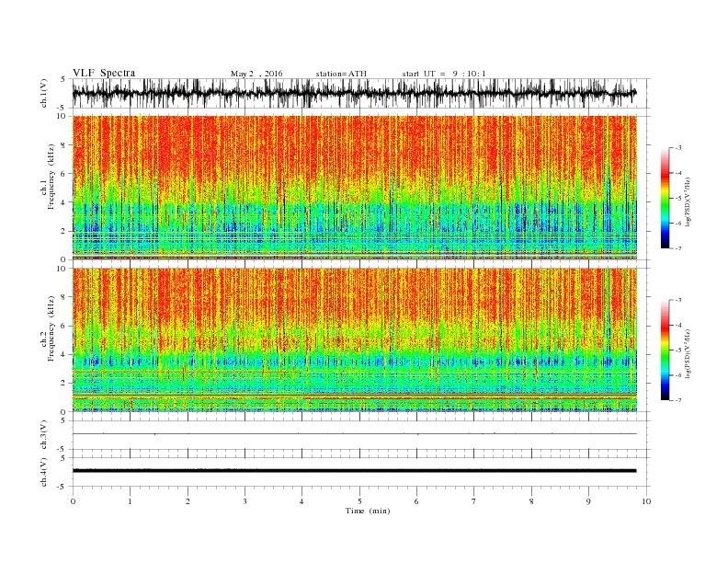The width and height of the screenshot is (728, 563).
Task: Click the "10" tick on the Time axis
Action: point(646,501)
